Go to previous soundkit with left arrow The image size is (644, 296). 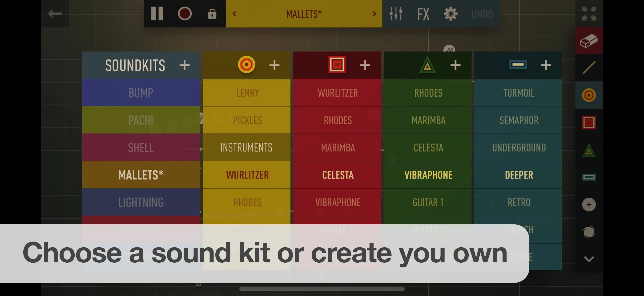(234, 14)
